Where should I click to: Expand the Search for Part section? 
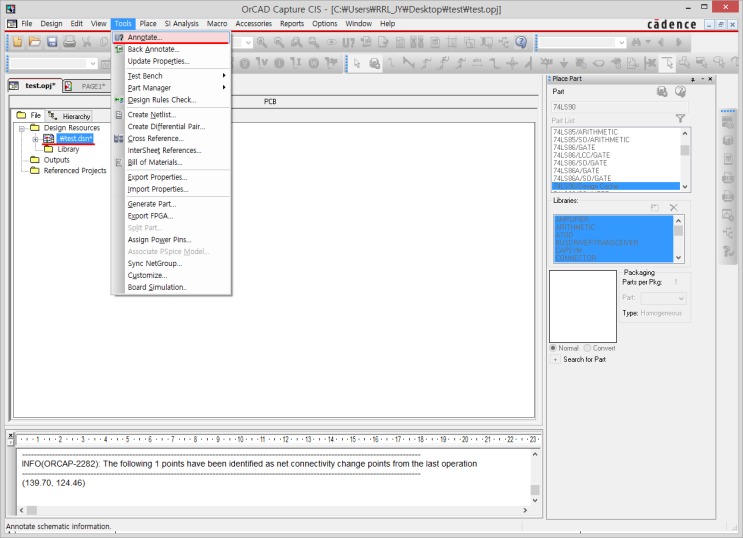coord(555,360)
